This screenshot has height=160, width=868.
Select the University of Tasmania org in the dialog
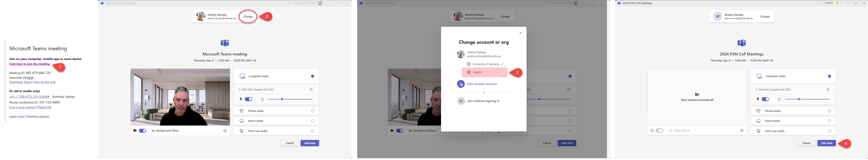485,64
